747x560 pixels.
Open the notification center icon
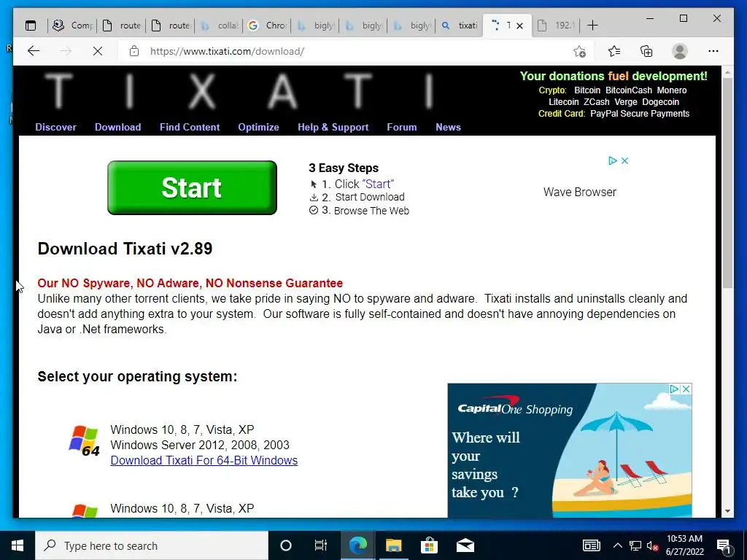[724, 545]
